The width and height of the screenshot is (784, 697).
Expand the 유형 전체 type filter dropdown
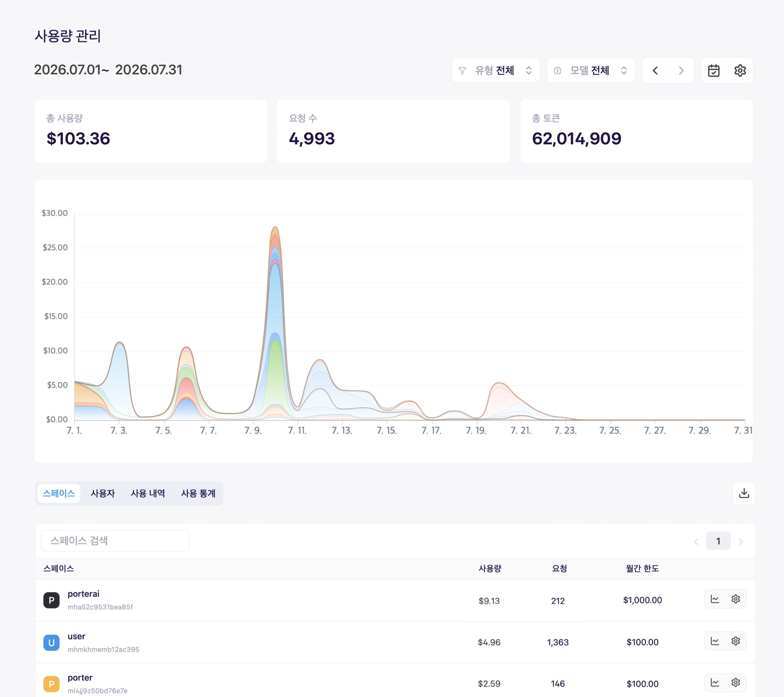tap(496, 70)
